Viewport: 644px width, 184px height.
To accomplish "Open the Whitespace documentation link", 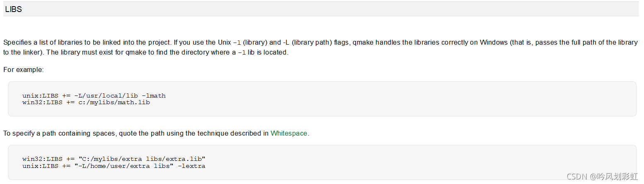I will (289, 133).
